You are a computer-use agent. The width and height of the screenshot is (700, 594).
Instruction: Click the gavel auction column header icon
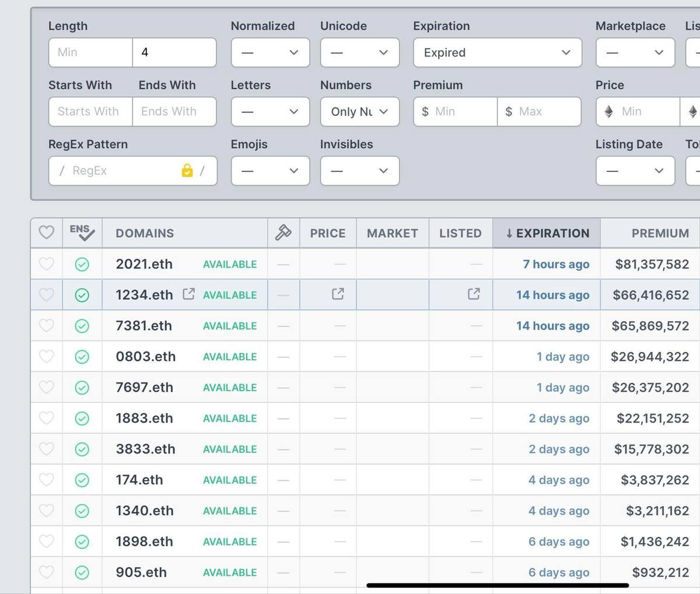(283, 233)
